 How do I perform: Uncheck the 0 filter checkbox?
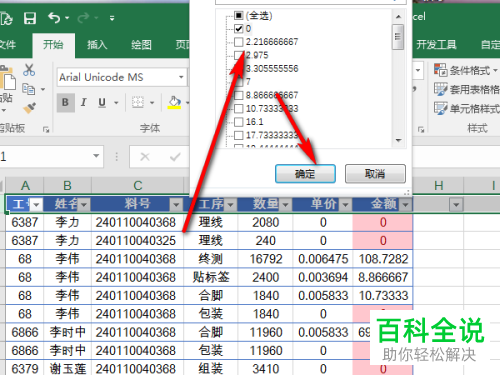pos(239,29)
